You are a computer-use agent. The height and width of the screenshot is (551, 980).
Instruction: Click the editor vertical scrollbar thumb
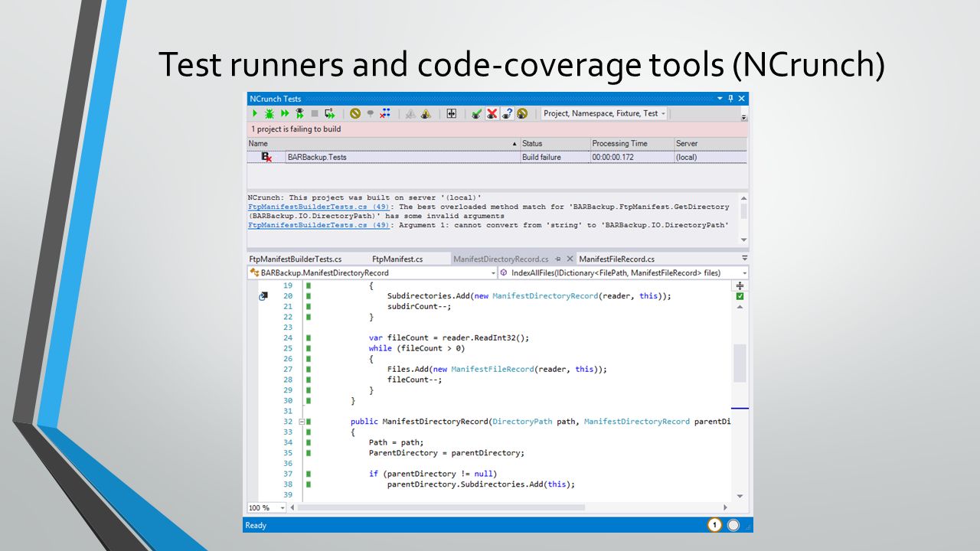pyautogui.click(x=740, y=363)
